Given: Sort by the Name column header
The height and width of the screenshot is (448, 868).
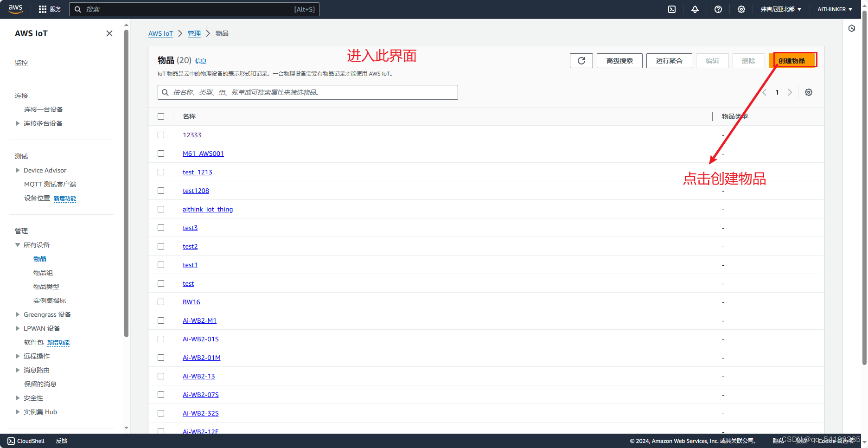Looking at the screenshot, I should pyautogui.click(x=189, y=116).
